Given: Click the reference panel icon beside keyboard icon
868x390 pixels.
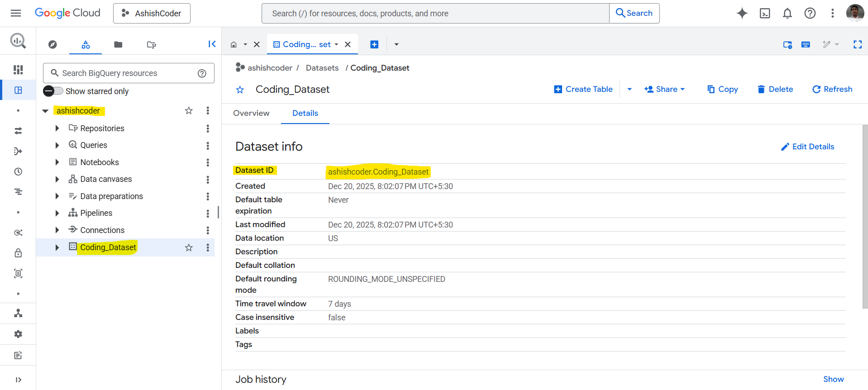Looking at the screenshot, I should point(787,44).
